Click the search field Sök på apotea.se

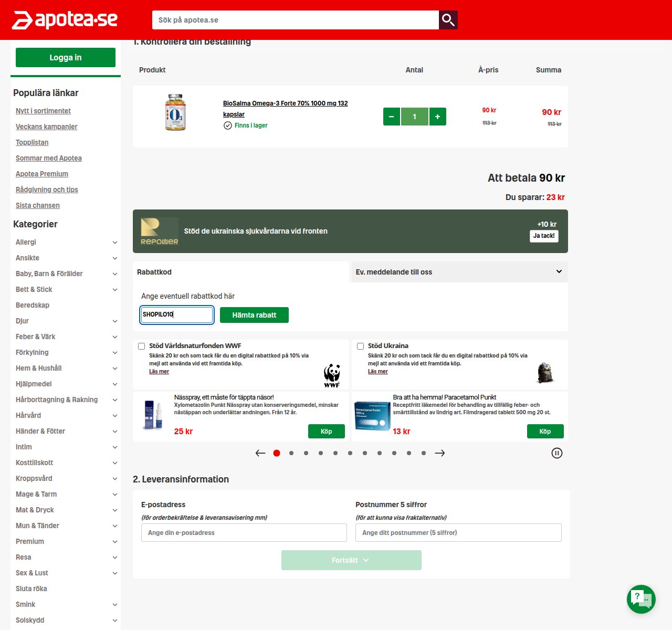(296, 20)
